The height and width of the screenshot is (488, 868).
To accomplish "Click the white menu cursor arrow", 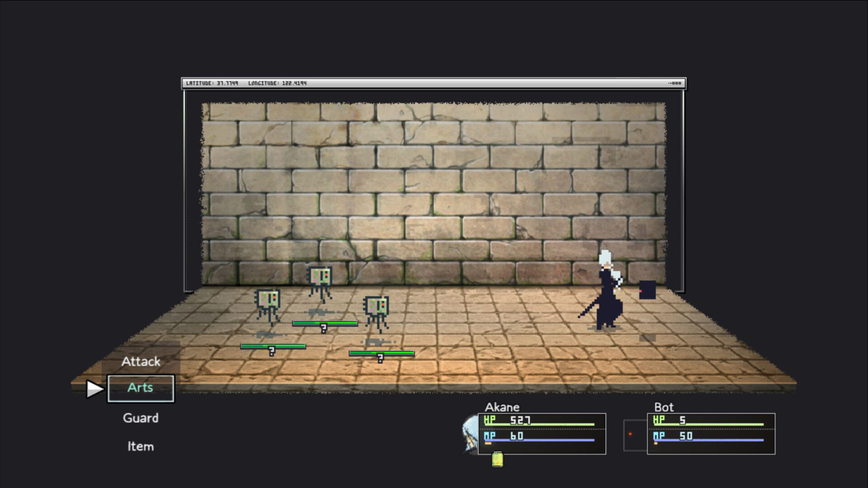I will click(x=94, y=389).
